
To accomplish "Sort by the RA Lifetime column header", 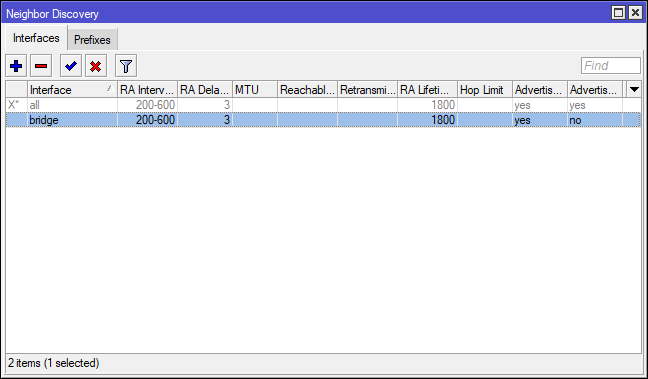I will [427, 90].
